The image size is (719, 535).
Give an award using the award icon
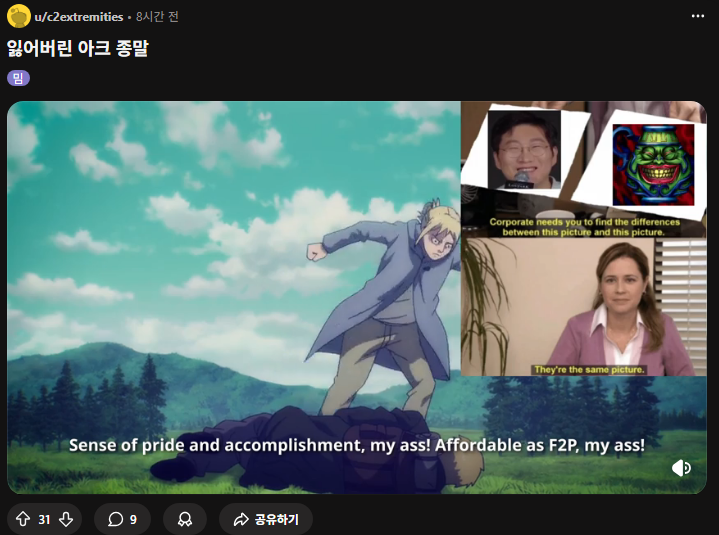click(185, 519)
